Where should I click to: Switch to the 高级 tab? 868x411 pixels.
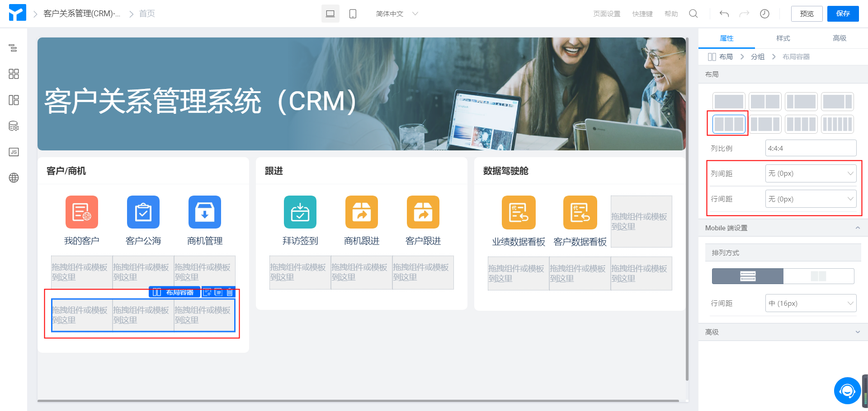(x=840, y=38)
